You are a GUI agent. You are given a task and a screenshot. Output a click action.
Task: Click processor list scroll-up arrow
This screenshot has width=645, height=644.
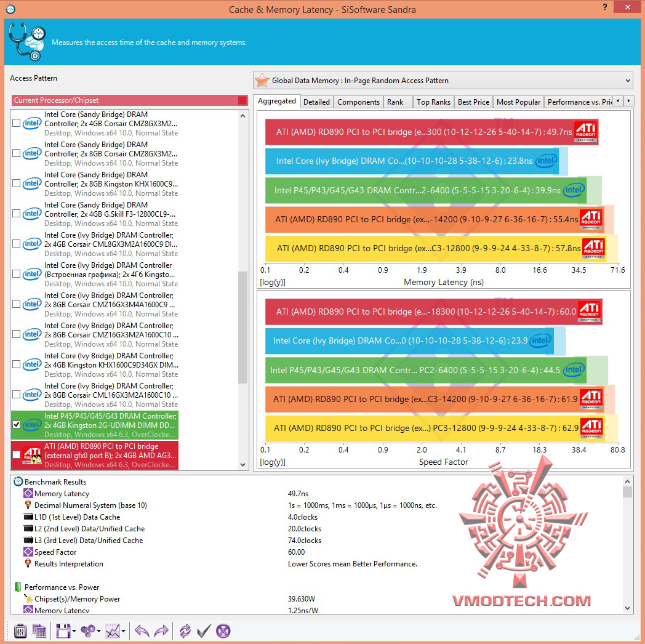[242, 116]
